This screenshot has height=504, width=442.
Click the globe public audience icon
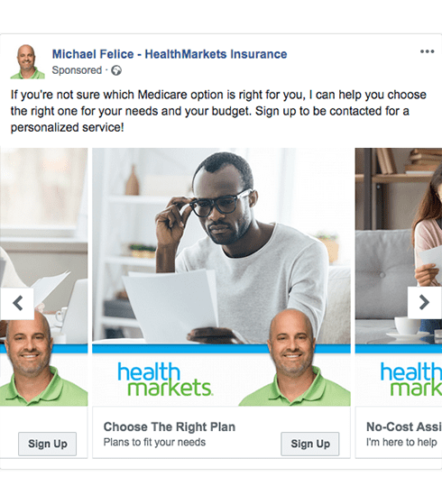116,70
